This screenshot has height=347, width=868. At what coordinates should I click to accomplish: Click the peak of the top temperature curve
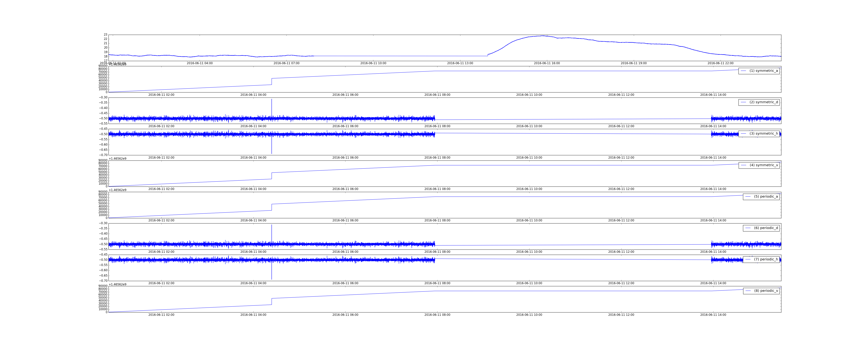543,36
